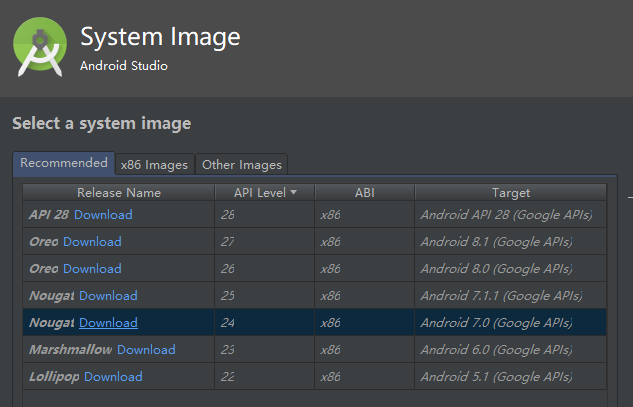Open the Other Images tab
633x407 pixels.
pyautogui.click(x=242, y=165)
